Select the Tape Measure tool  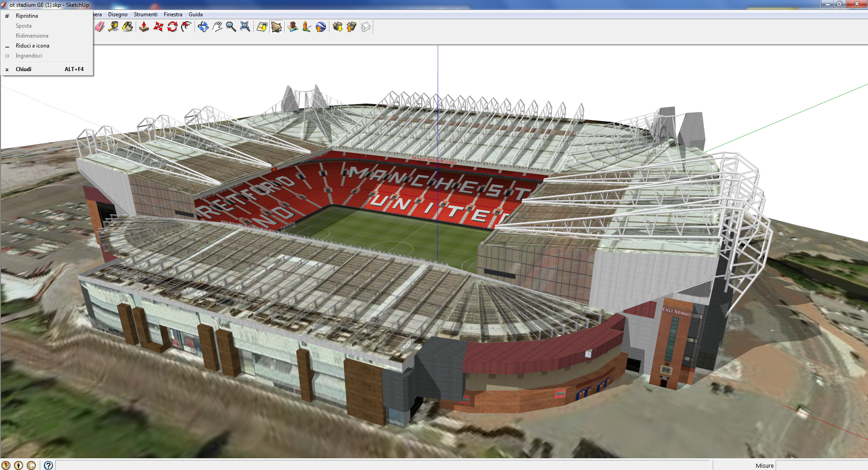[114, 27]
